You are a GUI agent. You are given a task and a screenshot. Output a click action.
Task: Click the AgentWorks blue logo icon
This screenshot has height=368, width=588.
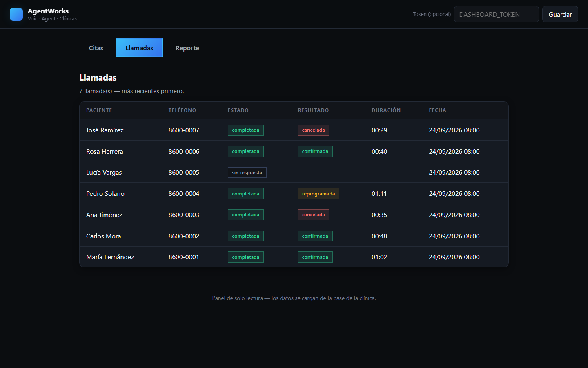[16, 14]
